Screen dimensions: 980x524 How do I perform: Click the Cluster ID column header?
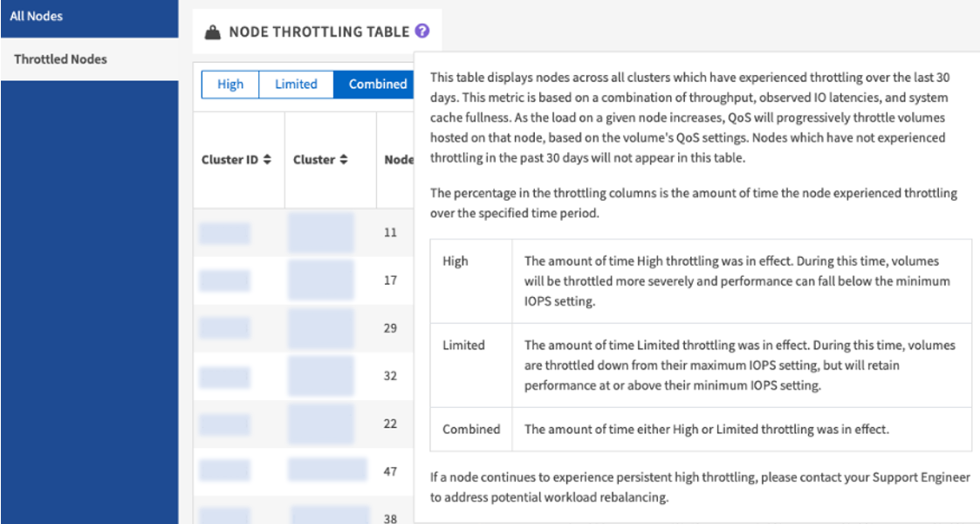pos(230,160)
